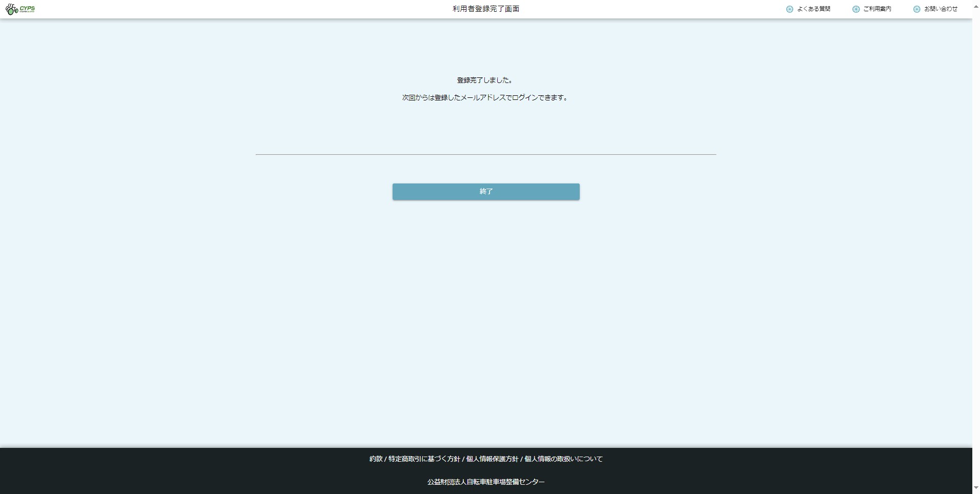
Task: Go to the お問い合わせ contact page
Action: [x=941, y=9]
